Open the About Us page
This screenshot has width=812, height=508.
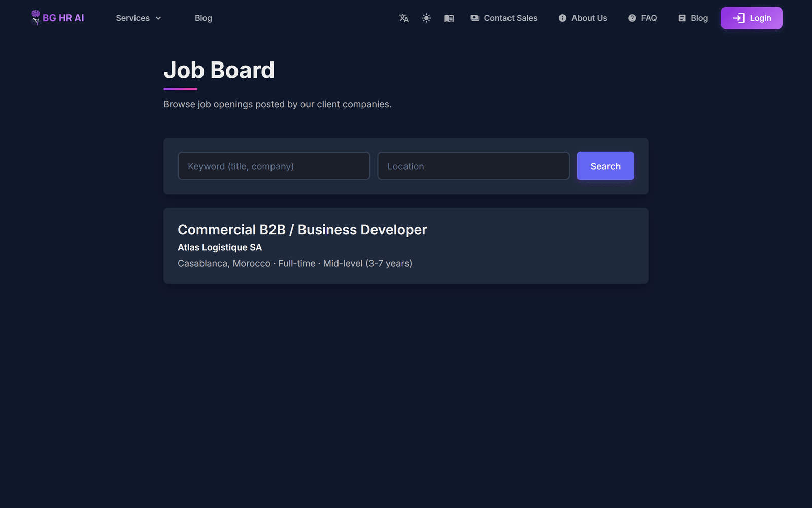[x=583, y=18]
